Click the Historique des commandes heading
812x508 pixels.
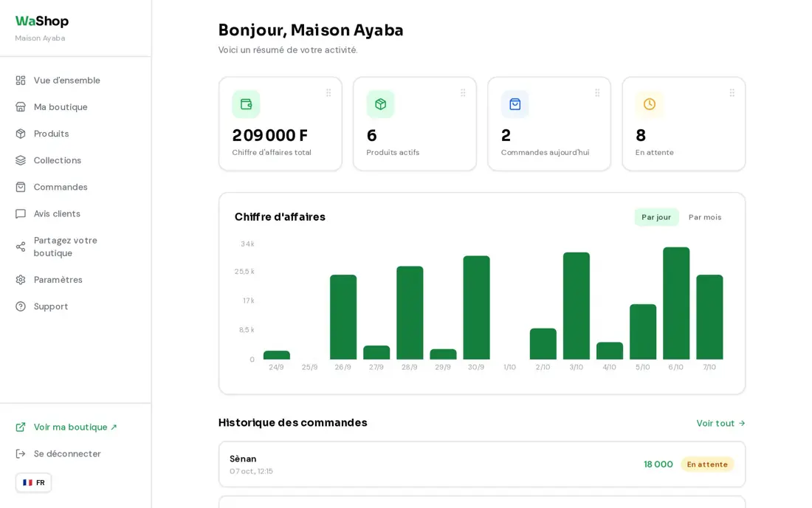tap(292, 422)
